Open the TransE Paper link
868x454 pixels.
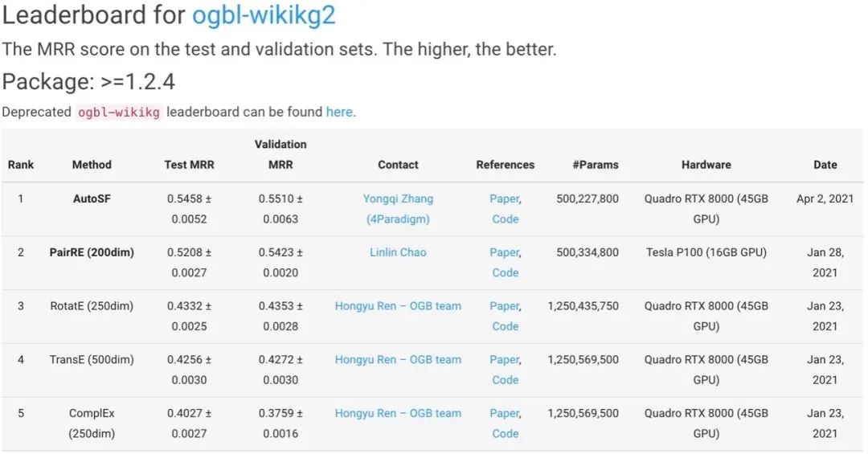click(504, 360)
